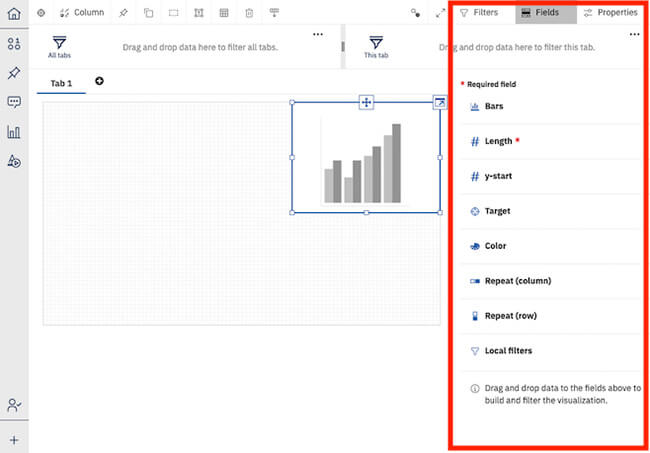Click the chart widget's corner expand icon

(x=440, y=102)
